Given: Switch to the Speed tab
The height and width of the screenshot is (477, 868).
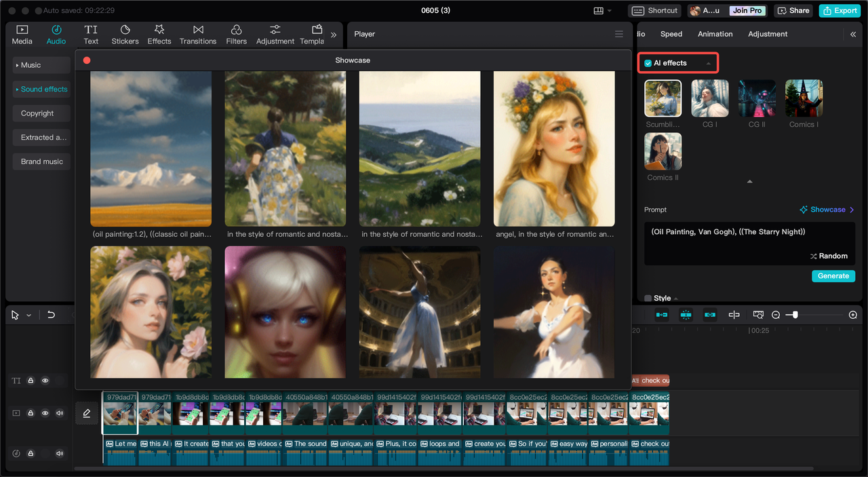Looking at the screenshot, I should [x=671, y=34].
